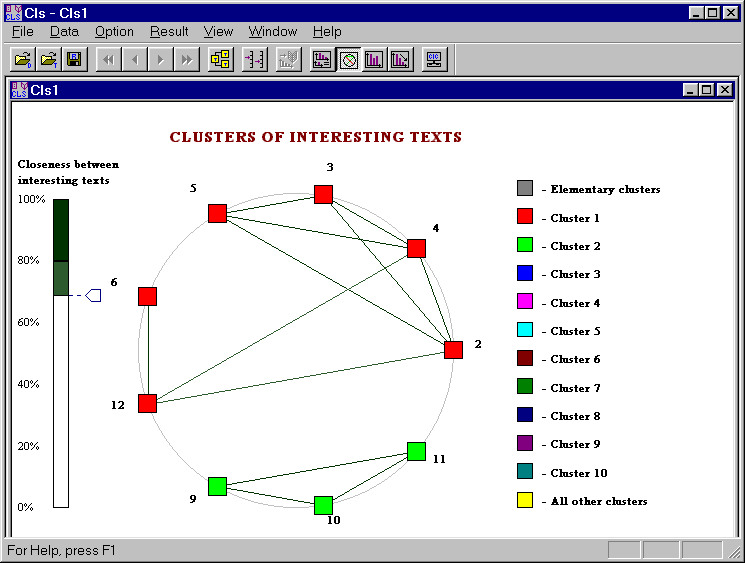This screenshot has width=745, height=563.
Task: Click the closeness threshold slider pointer
Action: click(93, 296)
